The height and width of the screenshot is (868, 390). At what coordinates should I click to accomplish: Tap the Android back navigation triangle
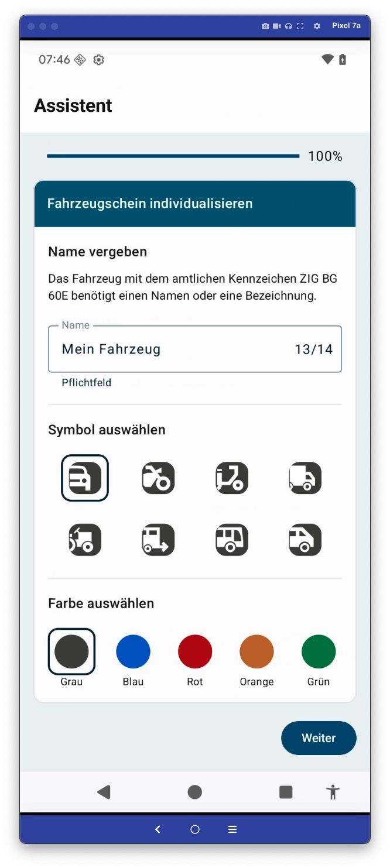point(104,792)
